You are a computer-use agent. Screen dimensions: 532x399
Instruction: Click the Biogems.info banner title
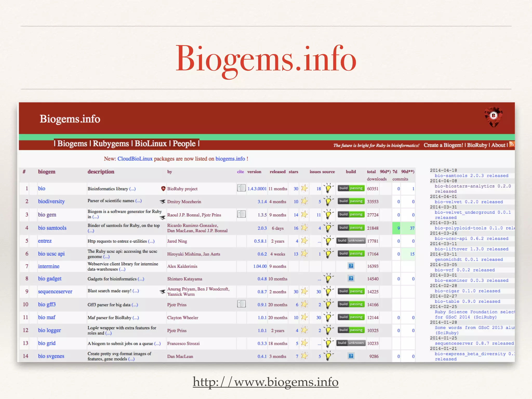70,119
